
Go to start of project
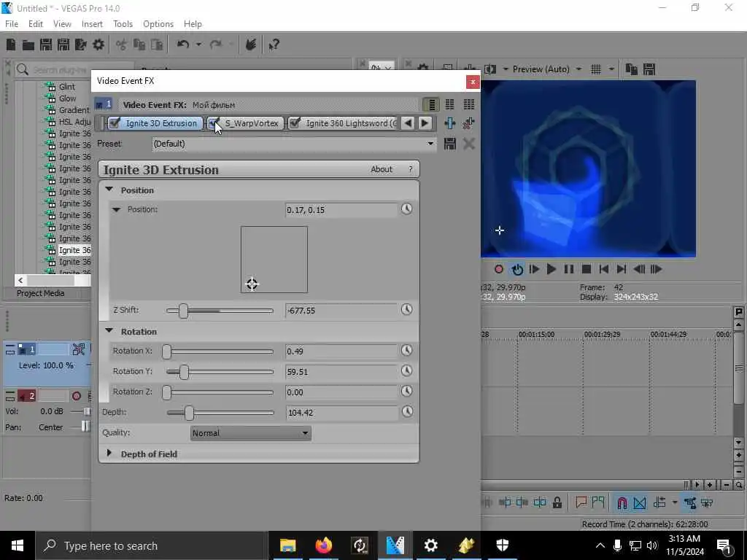[603, 270]
